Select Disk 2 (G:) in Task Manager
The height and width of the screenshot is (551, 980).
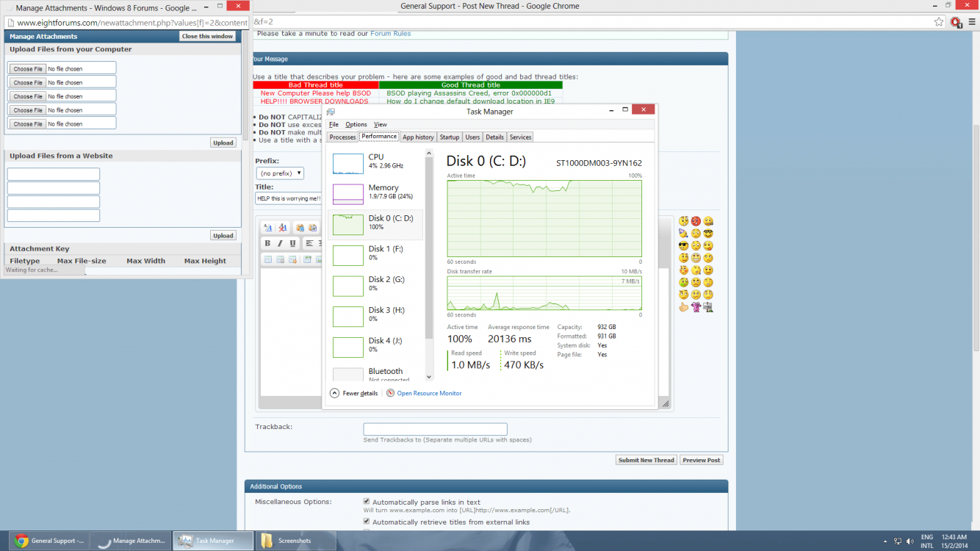coord(376,284)
